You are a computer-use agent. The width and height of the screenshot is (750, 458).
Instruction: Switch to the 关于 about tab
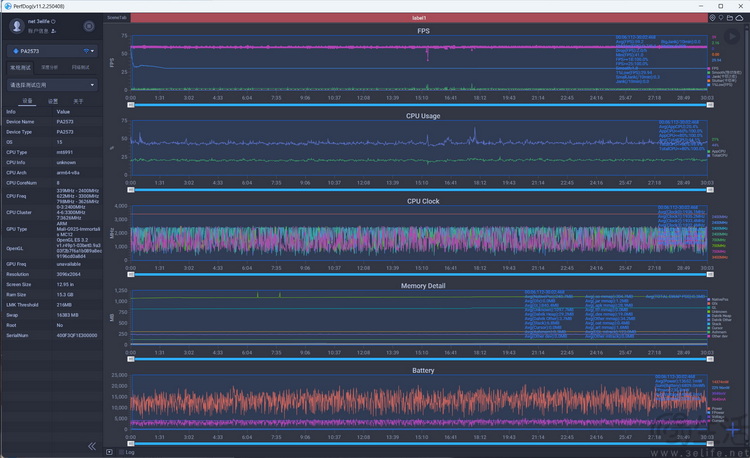[x=78, y=101]
